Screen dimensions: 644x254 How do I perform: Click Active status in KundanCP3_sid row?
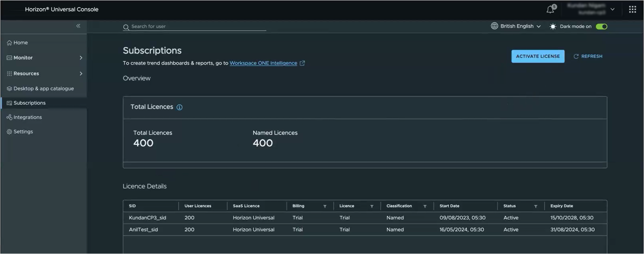[x=511, y=218]
